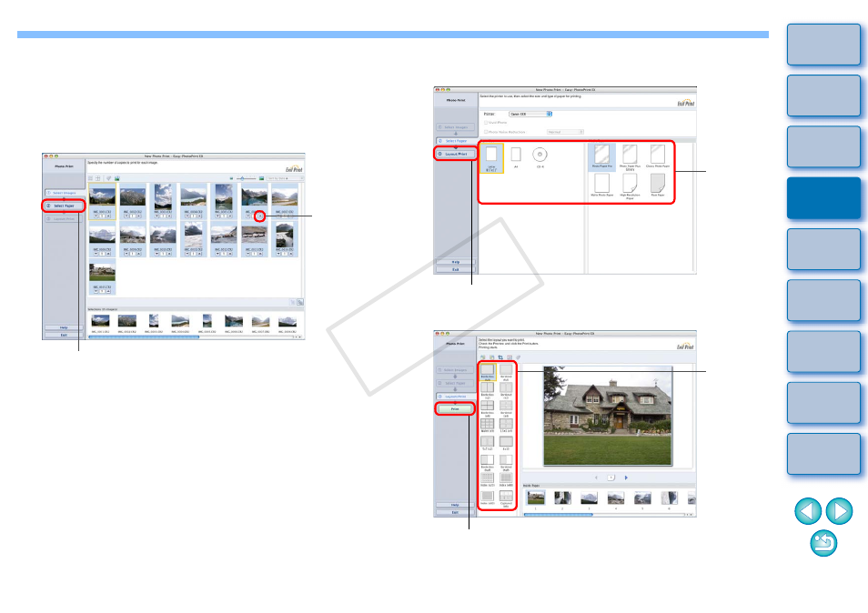The image size is (868, 613).
Task: Select Borderless (full) layout
Action: click(487, 372)
